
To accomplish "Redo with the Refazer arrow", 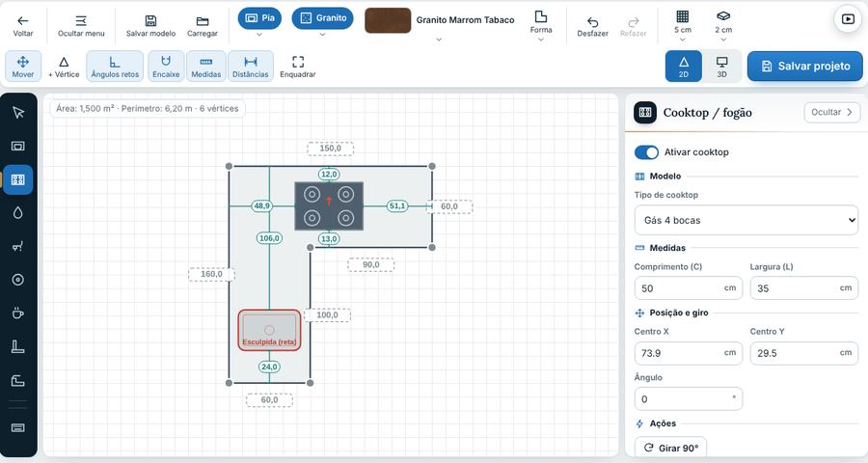I will [634, 26].
